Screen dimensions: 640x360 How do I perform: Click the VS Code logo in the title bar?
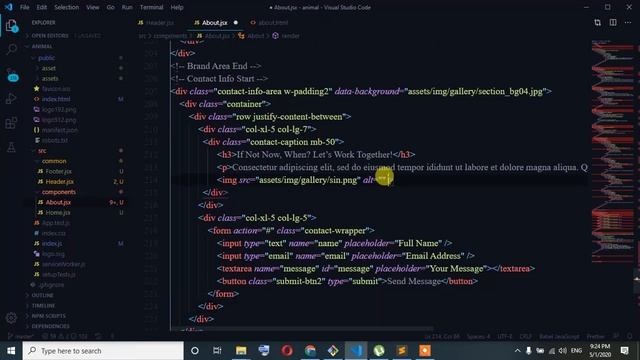9,7
